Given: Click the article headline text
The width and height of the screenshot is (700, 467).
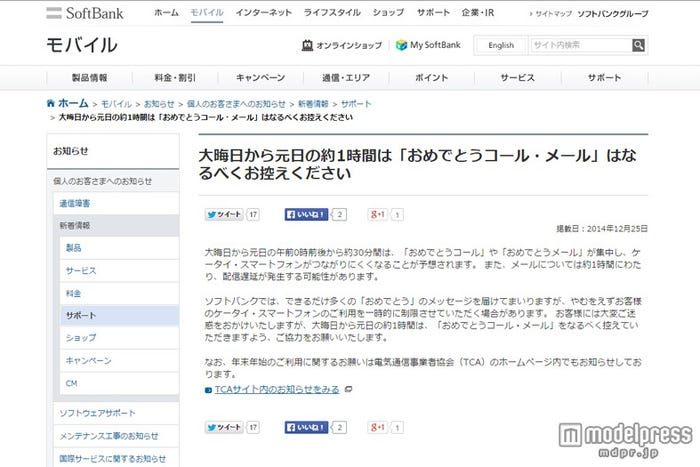Looking at the screenshot, I should pos(417,164).
